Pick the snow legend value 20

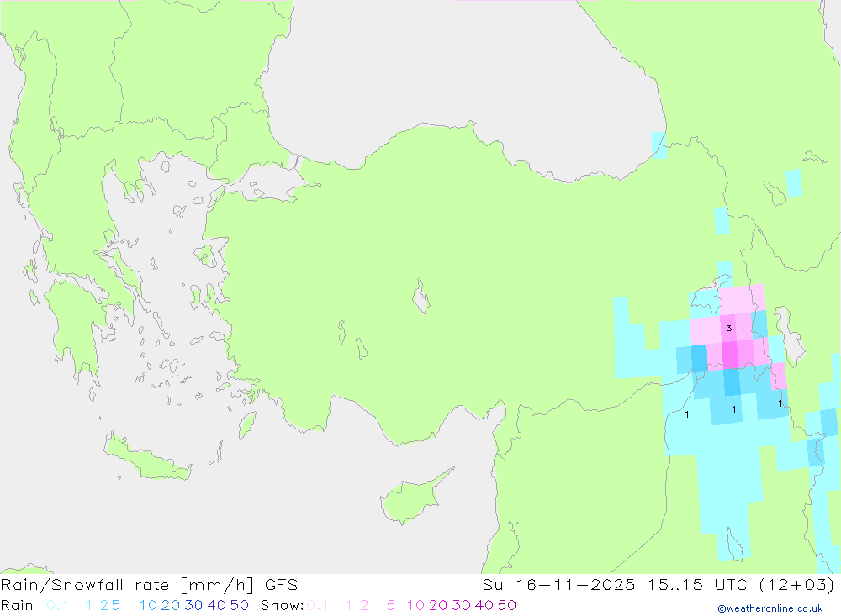tap(438, 605)
